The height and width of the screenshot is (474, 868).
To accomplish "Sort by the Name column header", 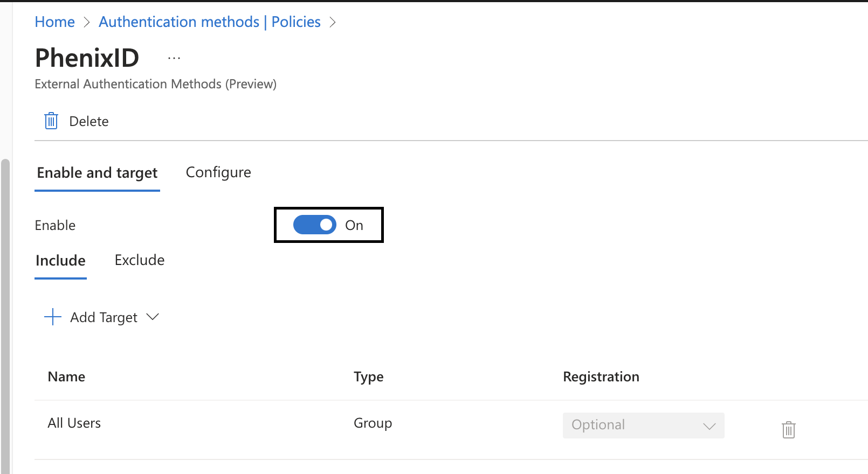I will 66,377.
